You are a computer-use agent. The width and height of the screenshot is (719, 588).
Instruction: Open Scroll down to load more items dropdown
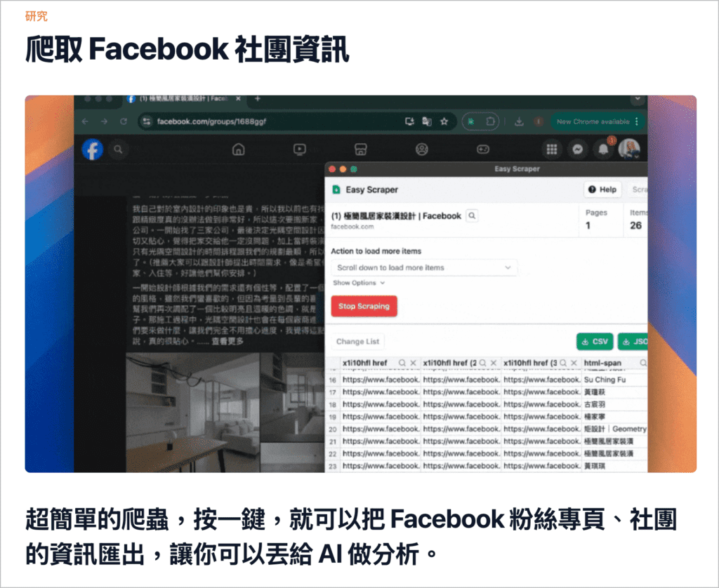(424, 267)
